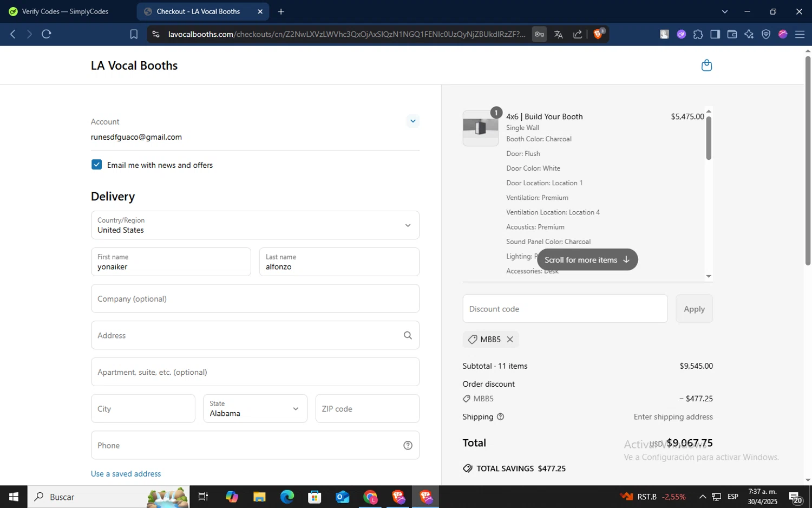812x508 pixels.
Task: Click the City input field
Action: pos(143,408)
